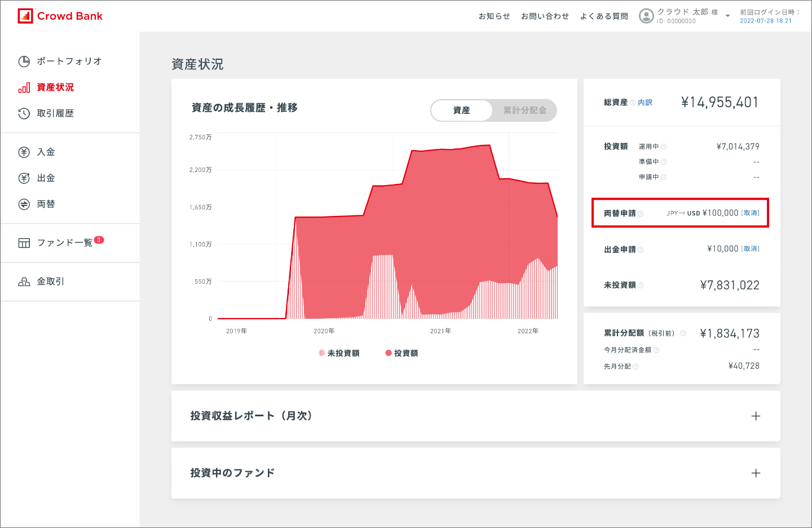812x528 pixels.
Task: Click help icon next to 運用中
Action: (x=664, y=147)
